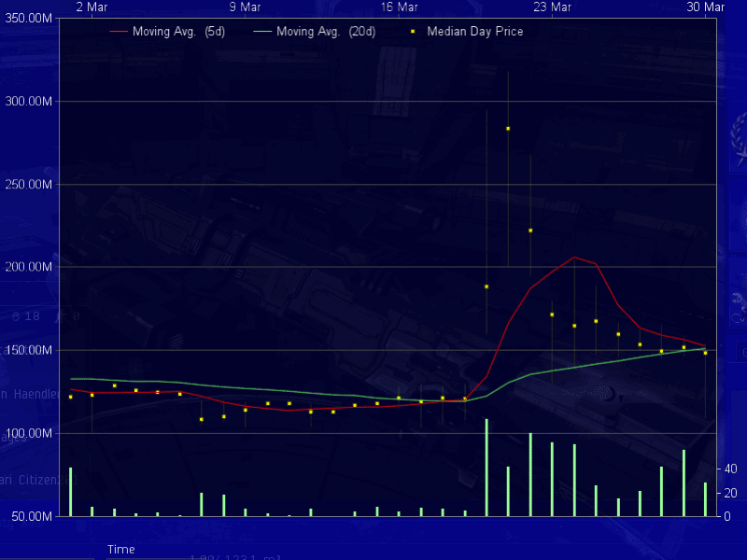Click the 16 Mar date label
The height and width of the screenshot is (560, 747).
(x=400, y=7)
